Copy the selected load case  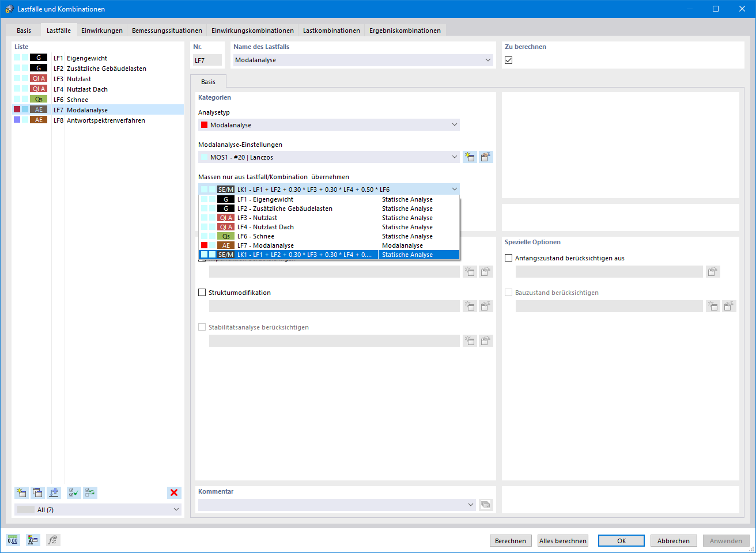coord(37,493)
